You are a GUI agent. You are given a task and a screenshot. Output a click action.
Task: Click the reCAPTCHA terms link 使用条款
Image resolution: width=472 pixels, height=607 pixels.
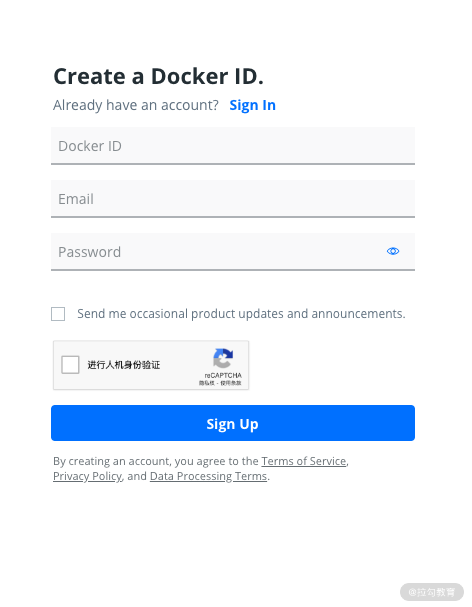(231, 383)
